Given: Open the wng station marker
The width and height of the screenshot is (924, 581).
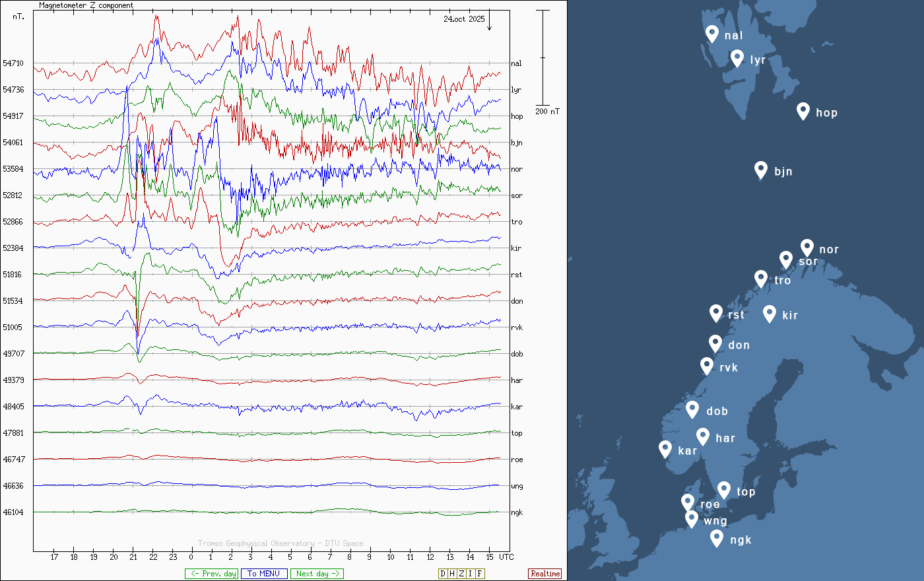Looking at the screenshot, I should tap(692, 519).
